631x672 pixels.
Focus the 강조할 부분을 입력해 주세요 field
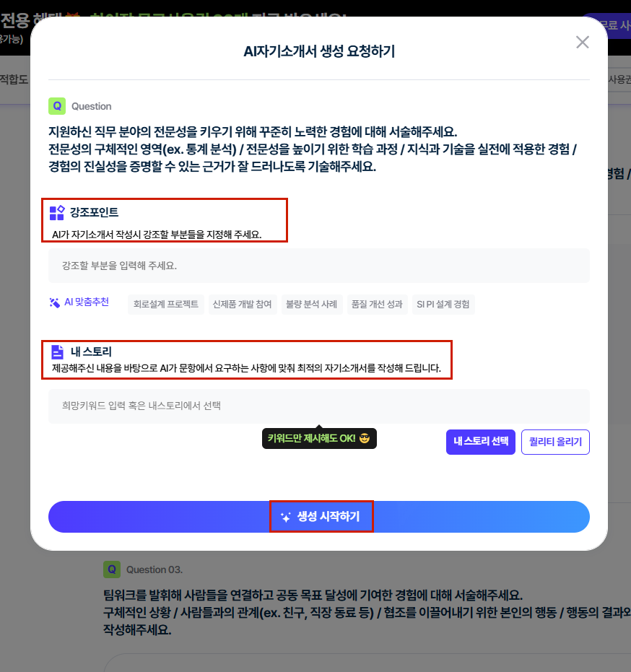pyautogui.click(x=319, y=266)
